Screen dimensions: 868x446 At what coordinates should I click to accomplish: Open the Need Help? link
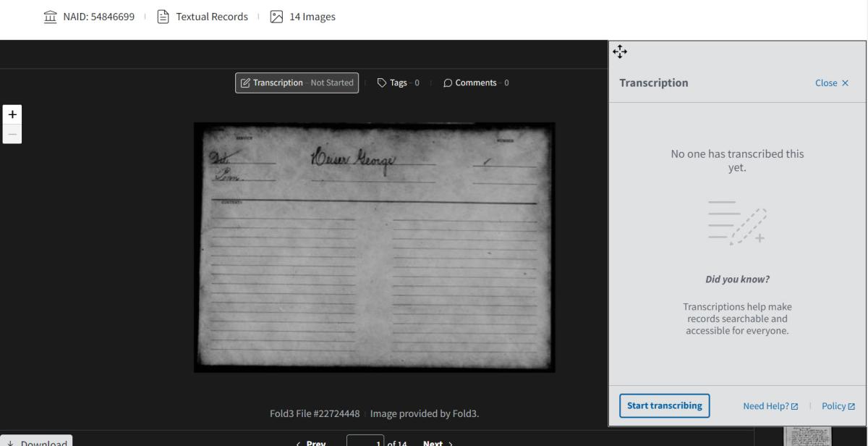(770, 406)
